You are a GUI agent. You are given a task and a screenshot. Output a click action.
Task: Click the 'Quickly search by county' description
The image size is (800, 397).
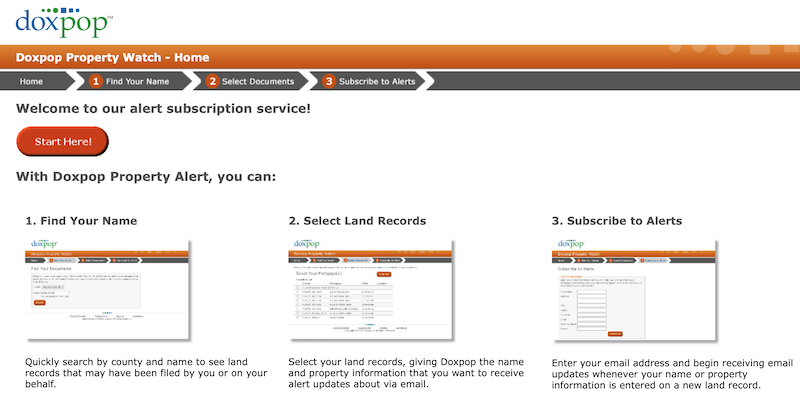pos(146,373)
